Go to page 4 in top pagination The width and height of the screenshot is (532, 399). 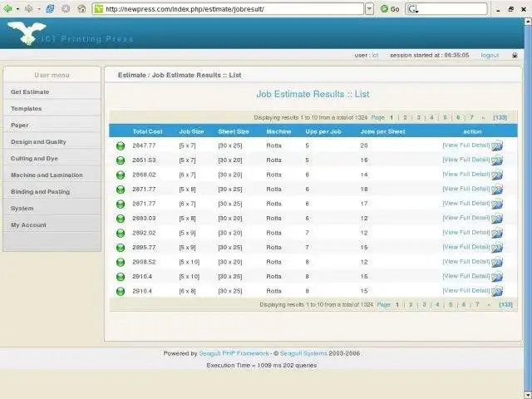click(431, 117)
